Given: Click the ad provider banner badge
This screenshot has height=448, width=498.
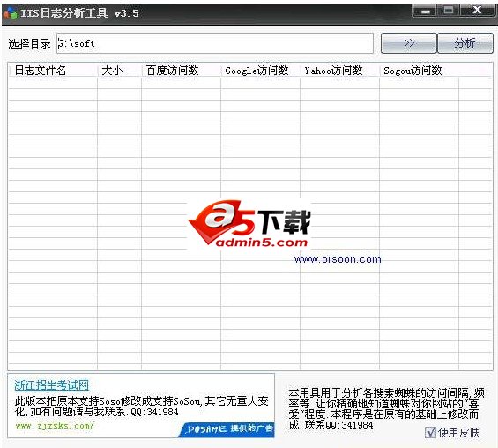Looking at the screenshot, I should [227, 429].
